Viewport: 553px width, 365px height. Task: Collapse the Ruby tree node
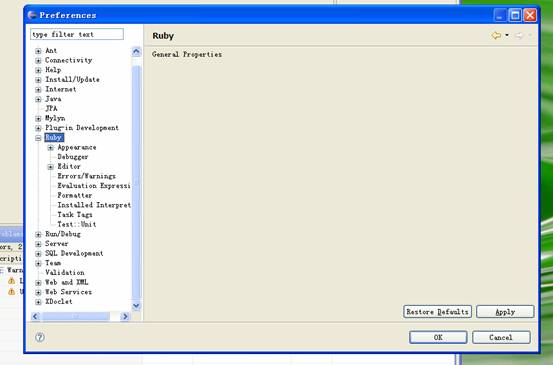38,138
